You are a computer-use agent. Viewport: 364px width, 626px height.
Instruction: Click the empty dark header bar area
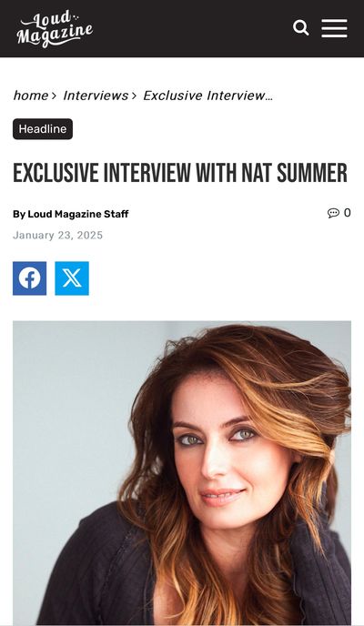[x=192, y=29]
